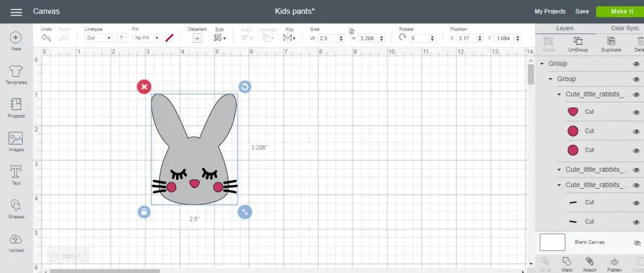644x273 pixels.
Task: Hide the first Cute_little_rabbits layer
Action: [x=636, y=94]
